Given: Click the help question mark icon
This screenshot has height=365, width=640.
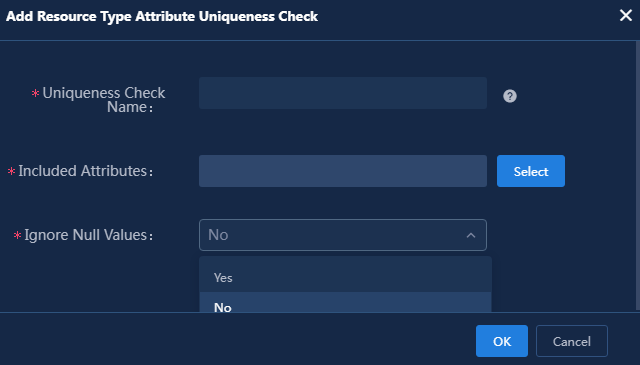Looking at the screenshot, I should click(509, 96).
